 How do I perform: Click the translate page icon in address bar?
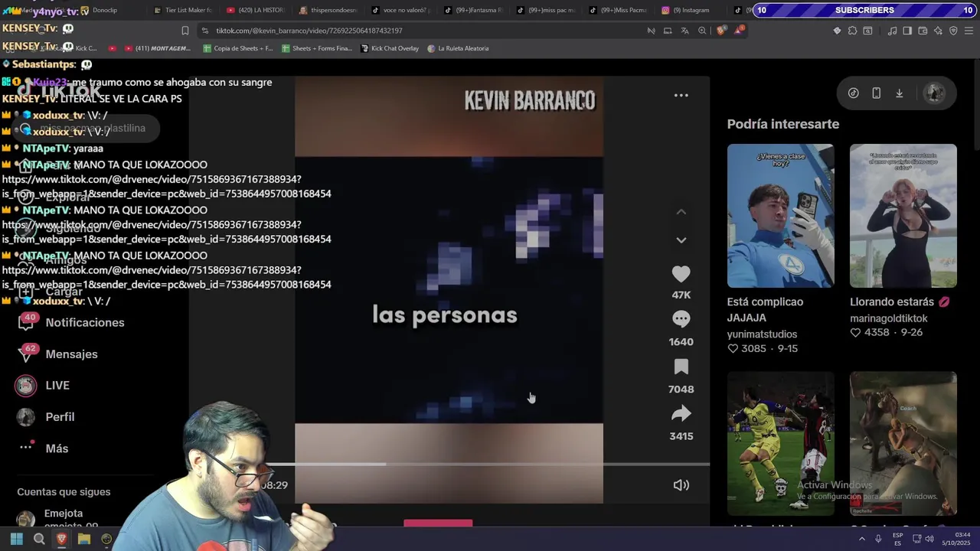click(684, 31)
